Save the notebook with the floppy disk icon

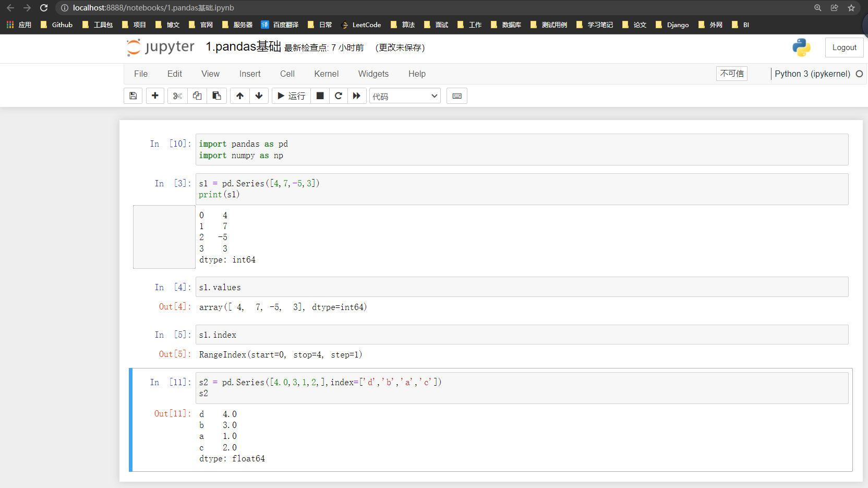click(133, 96)
